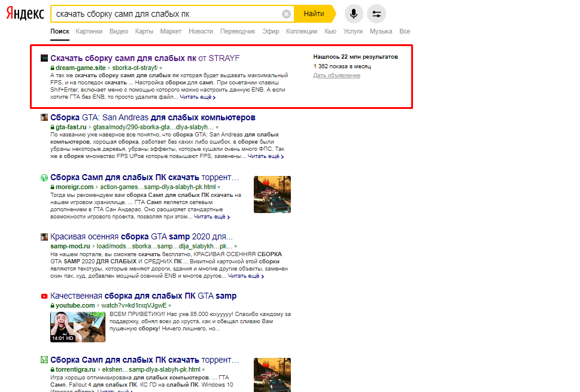
Task: Play the 14:01 HD video thumbnail
Action: 78,327
